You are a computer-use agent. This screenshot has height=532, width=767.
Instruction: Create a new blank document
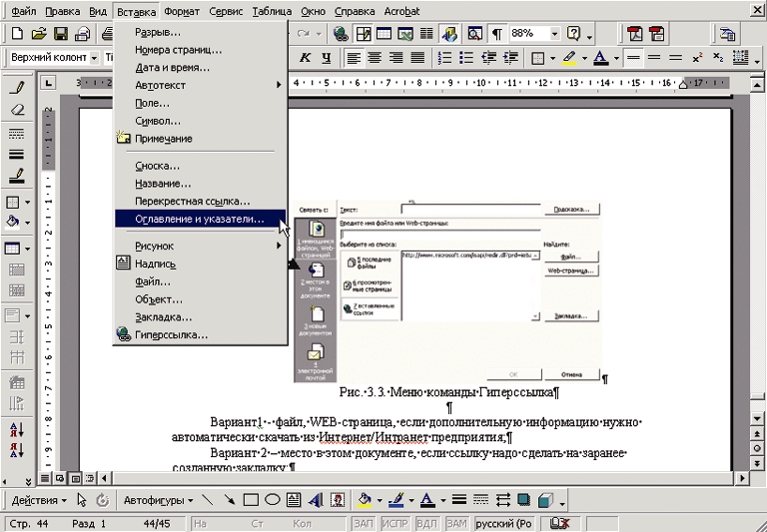tap(17, 34)
